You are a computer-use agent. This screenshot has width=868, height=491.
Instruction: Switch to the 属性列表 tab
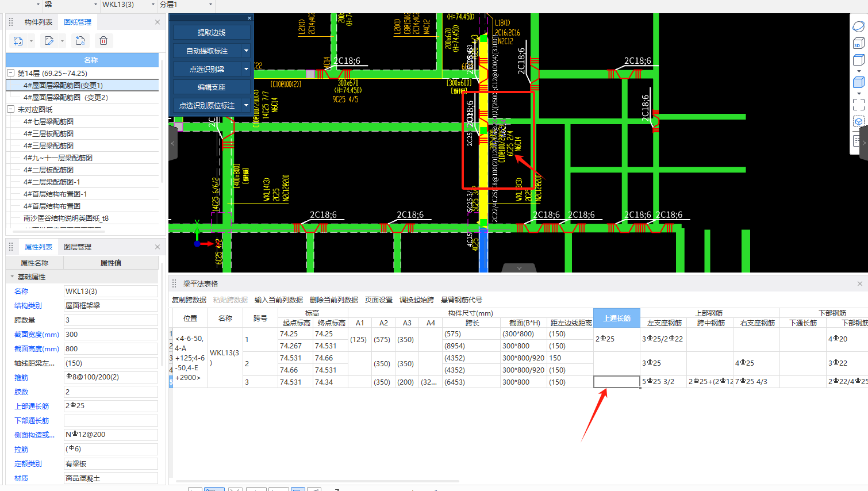pyautogui.click(x=39, y=247)
